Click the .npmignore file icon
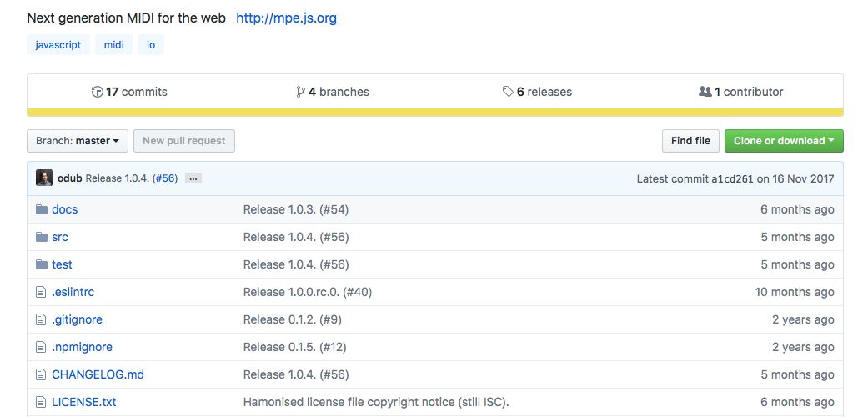Screen dimensions: 868x417 point(41,347)
